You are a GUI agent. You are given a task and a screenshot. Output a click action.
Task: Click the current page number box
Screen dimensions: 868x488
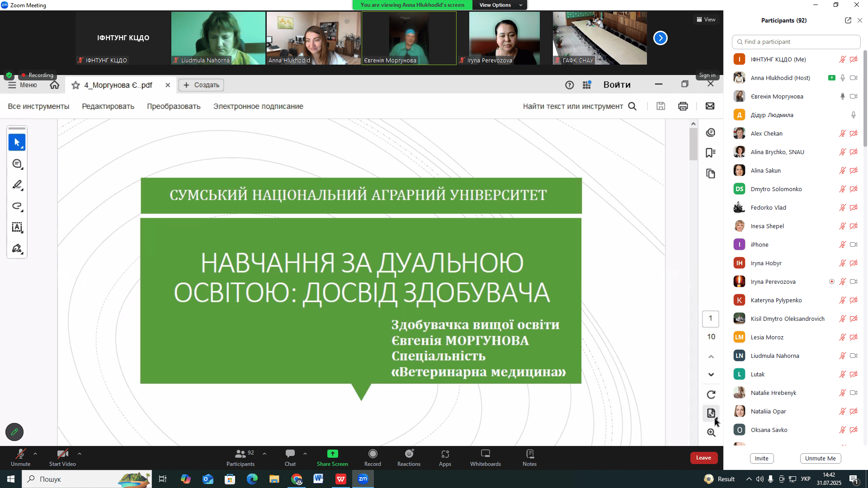point(711,319)
